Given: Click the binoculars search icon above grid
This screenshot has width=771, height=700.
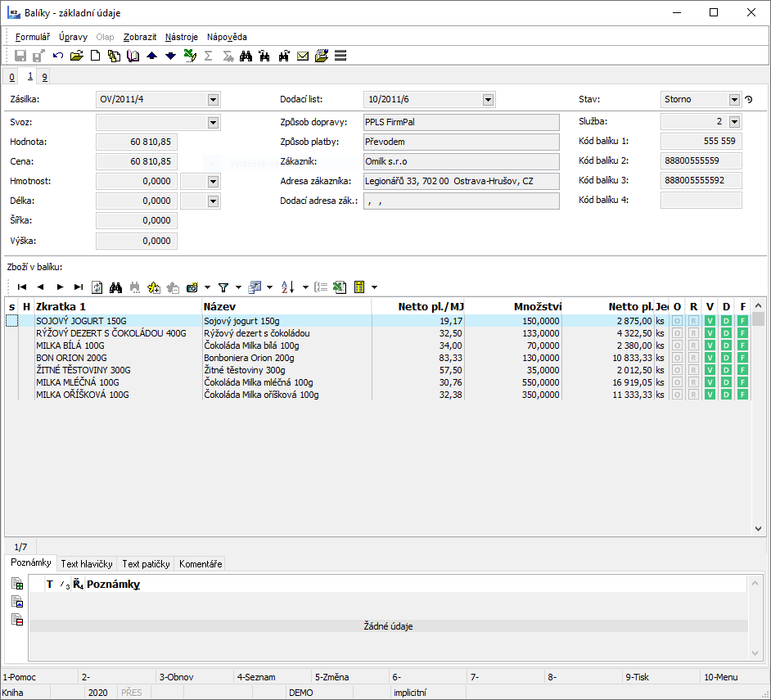Looking at the screenshot, I should pos(116,287).
